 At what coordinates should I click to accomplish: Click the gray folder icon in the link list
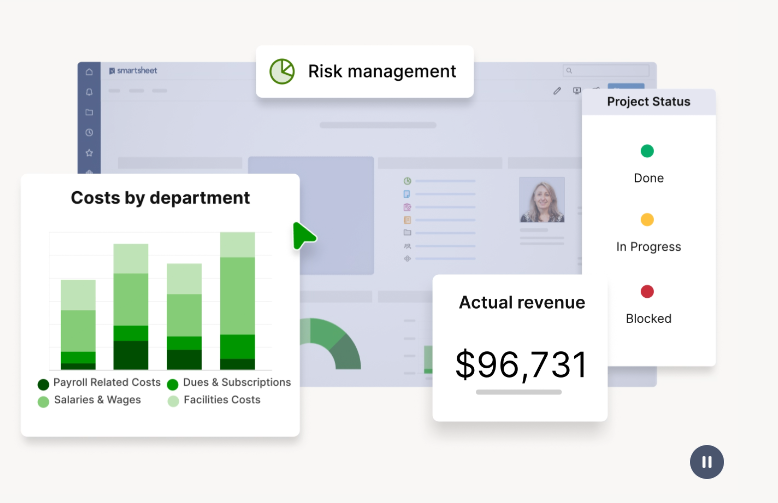(407, 233)
